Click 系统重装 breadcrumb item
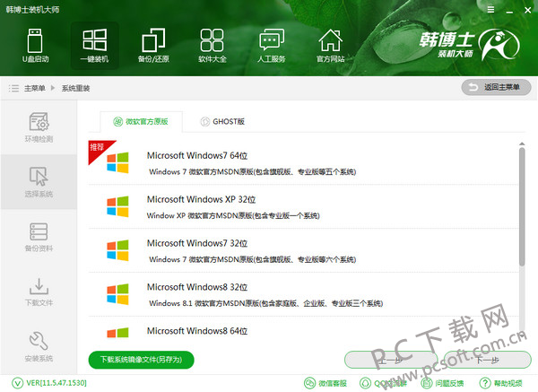The image size is (538, 392). 76,88
